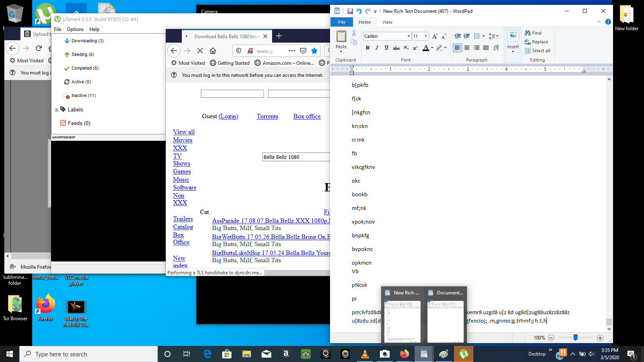This screenshot has height=362, width=644.
Task: Undo the last action in WordPad
Action: (359, 11)
